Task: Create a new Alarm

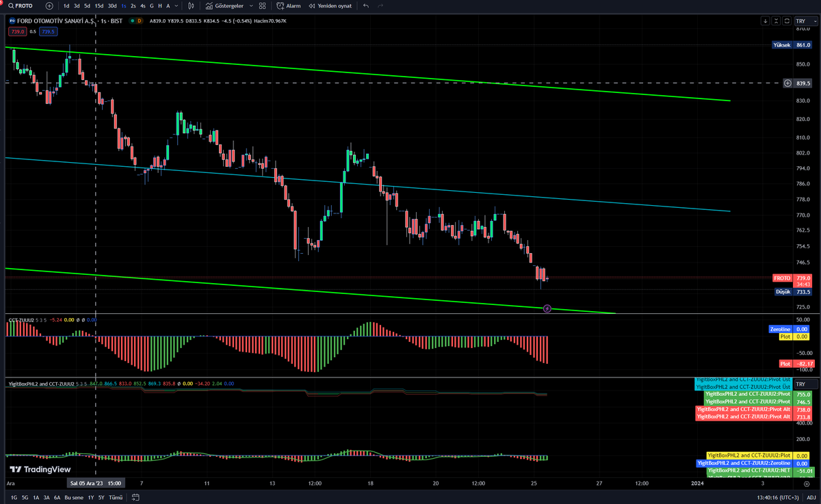Action: (289, 5)
